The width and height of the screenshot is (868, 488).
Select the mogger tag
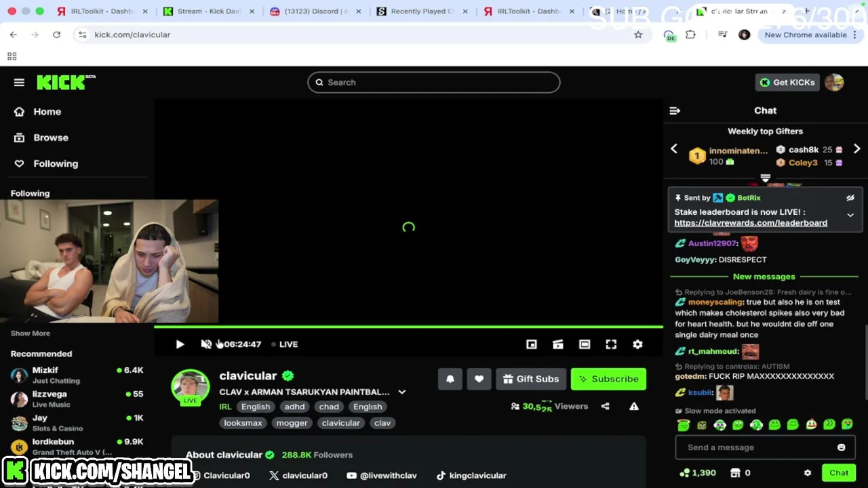(292, 423)
